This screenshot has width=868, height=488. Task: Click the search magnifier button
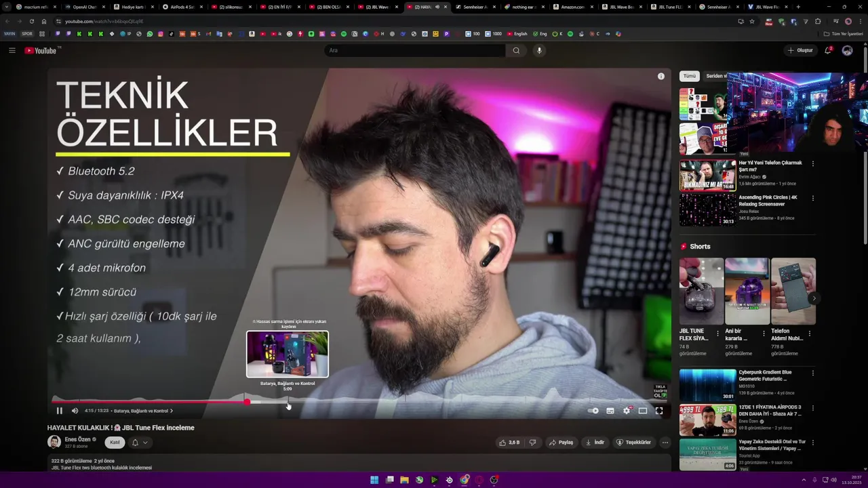point(516,50)
